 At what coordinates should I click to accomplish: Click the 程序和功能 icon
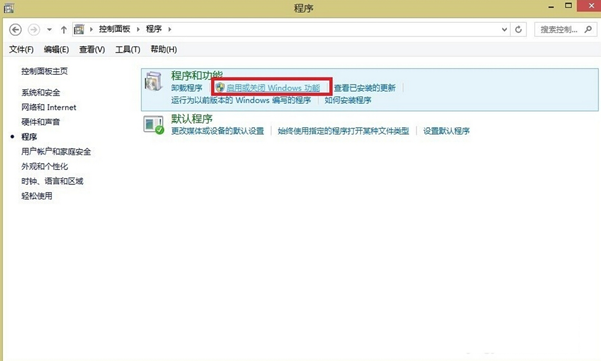point(153,81)
